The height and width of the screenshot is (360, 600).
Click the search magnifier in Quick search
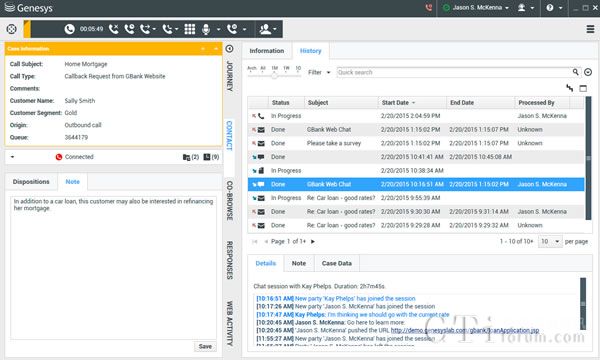[x=575, y=72]
